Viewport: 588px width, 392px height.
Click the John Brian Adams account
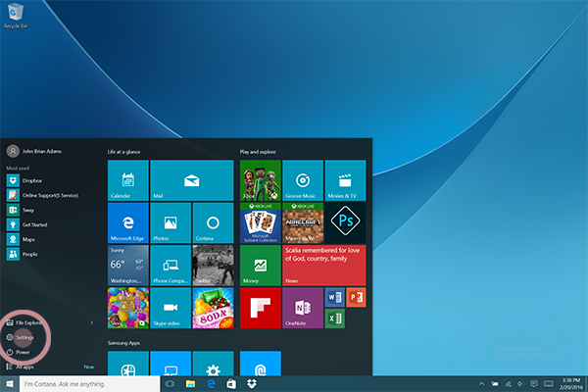[33, 151]
